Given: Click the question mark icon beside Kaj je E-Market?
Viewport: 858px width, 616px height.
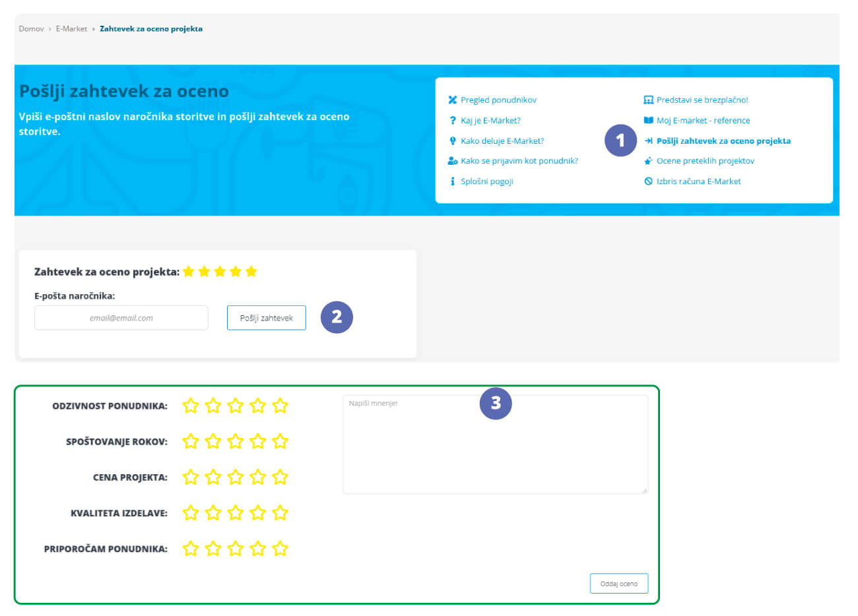Looking at the screenshot, I should click(452, 121).
